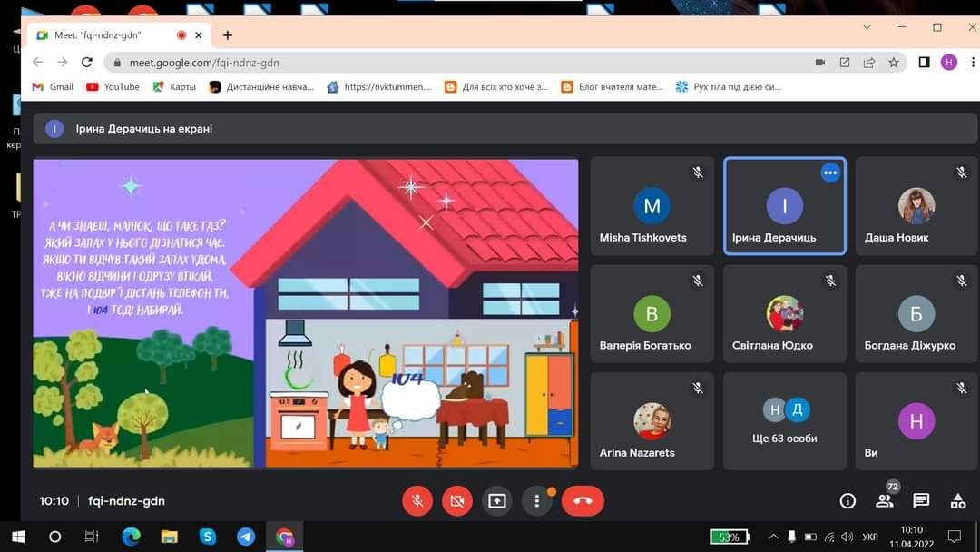Select the "Ще 63 особи" tile
The height and width of the screenshot is (552, 980).
tap(785, 421)
